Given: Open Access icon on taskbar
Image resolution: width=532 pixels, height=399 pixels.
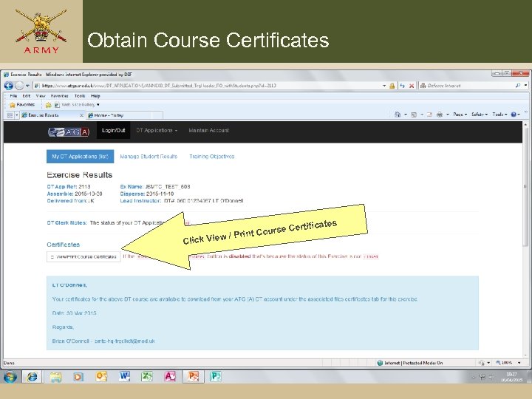Looking at the screenshot, I should pyautogui.click(x=170, y=377).
